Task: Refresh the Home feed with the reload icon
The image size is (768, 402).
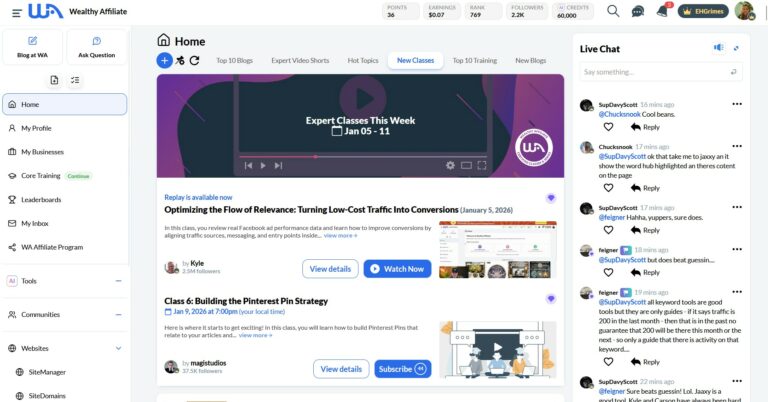Action: 195,61
